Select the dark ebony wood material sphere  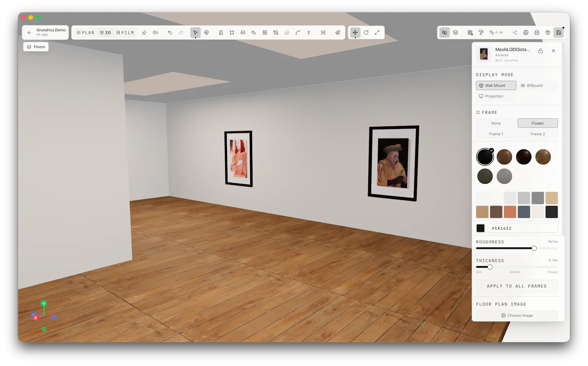[524, 157]
